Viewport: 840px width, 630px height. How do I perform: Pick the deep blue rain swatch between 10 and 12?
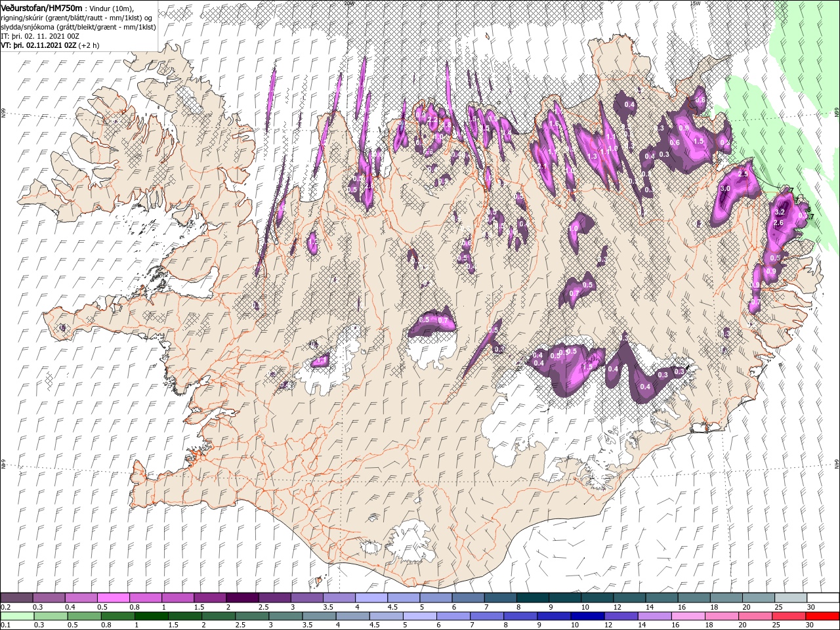(587, 616)
